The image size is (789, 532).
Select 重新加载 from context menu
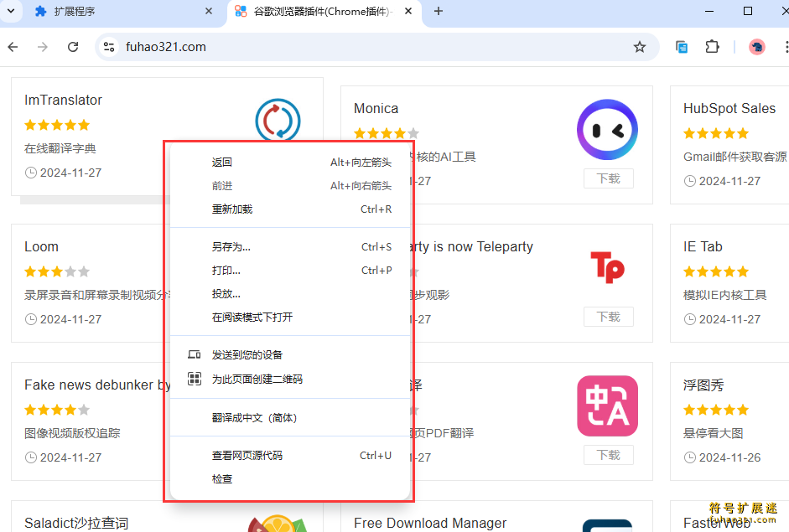[x=290, y=209]
